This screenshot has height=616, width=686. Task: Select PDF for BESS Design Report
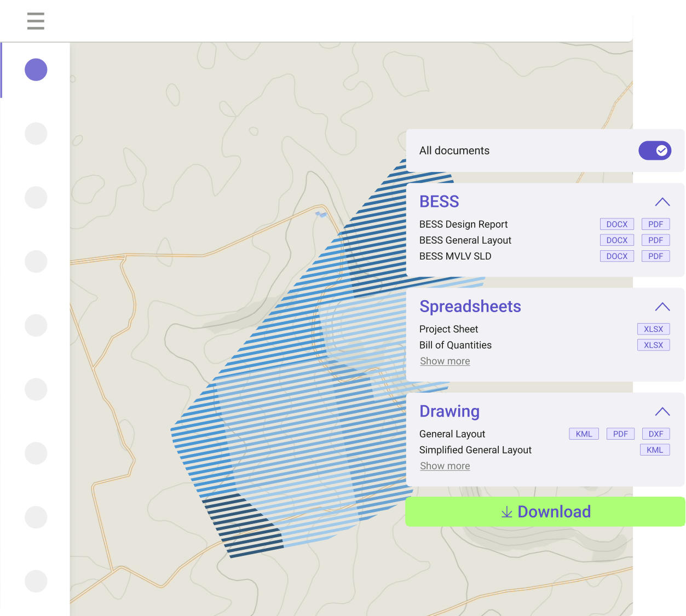point(655,224)
